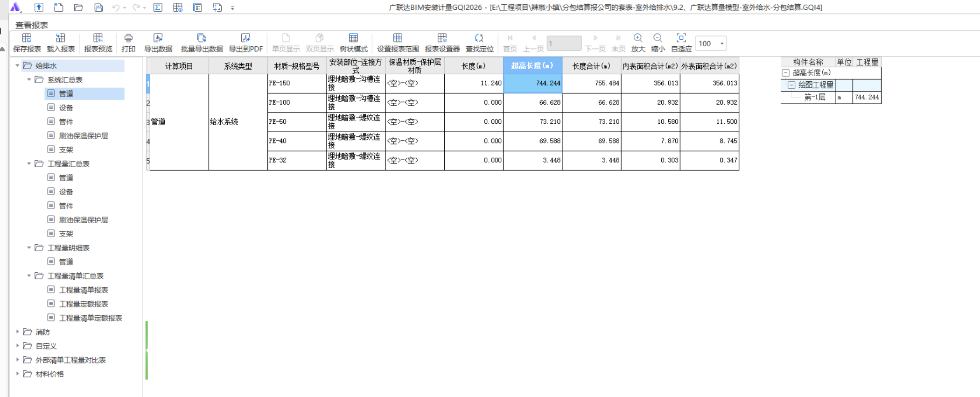Click the upload arrow icon in title bar
The width and height of the screenshot is (980, 397).
coord(39,7)
